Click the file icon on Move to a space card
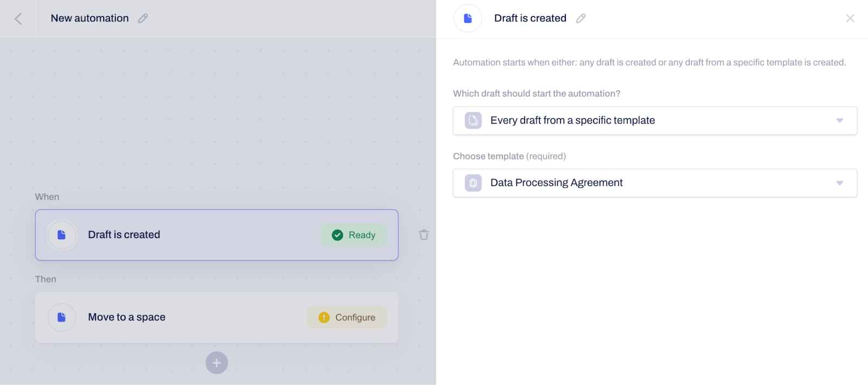 pos(62,317)
